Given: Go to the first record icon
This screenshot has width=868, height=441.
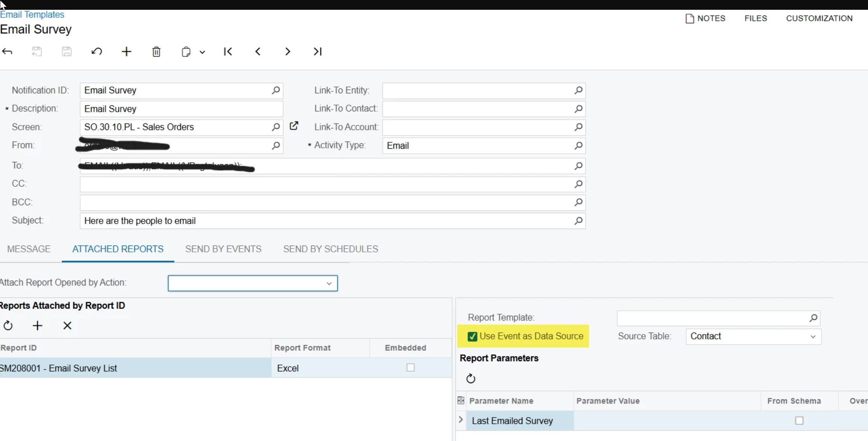Looking at the screenshot, I should coord(228,52).
